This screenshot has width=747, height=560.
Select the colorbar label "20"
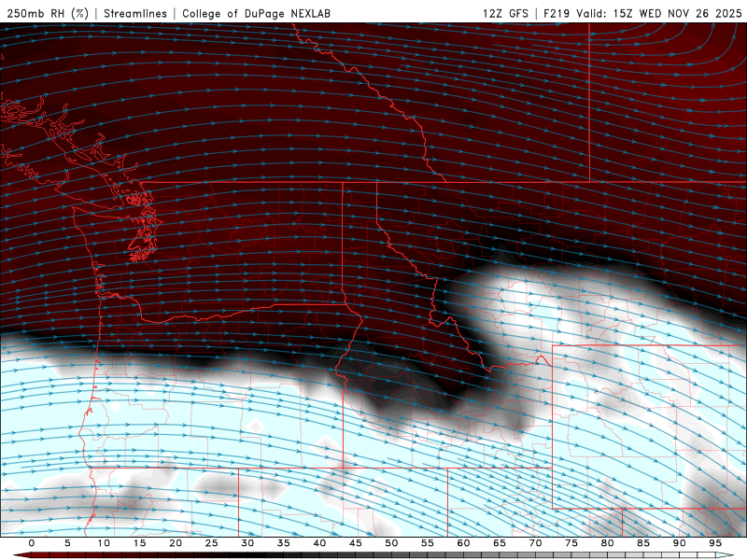pos(176,543)
